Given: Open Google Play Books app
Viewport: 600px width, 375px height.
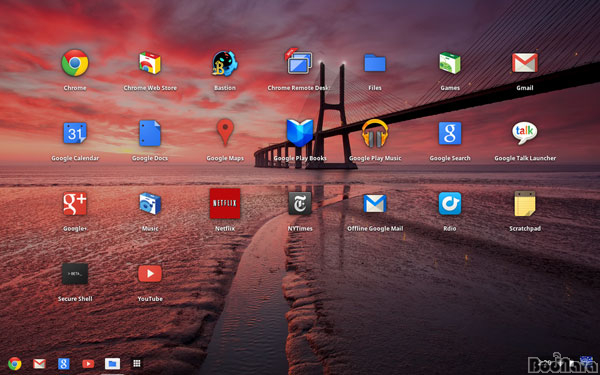Looking at the screenshot, I should coord(300,133).
